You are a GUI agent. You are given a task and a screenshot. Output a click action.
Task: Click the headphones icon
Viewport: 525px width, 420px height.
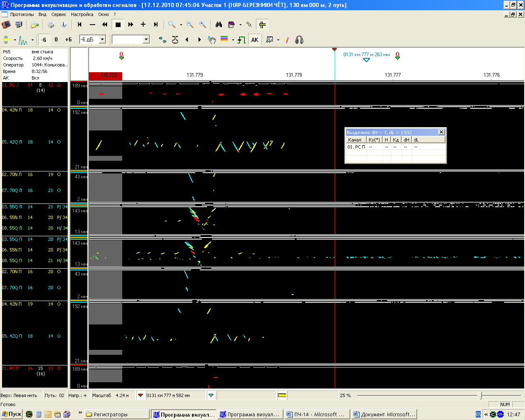[x=299, y=40]
